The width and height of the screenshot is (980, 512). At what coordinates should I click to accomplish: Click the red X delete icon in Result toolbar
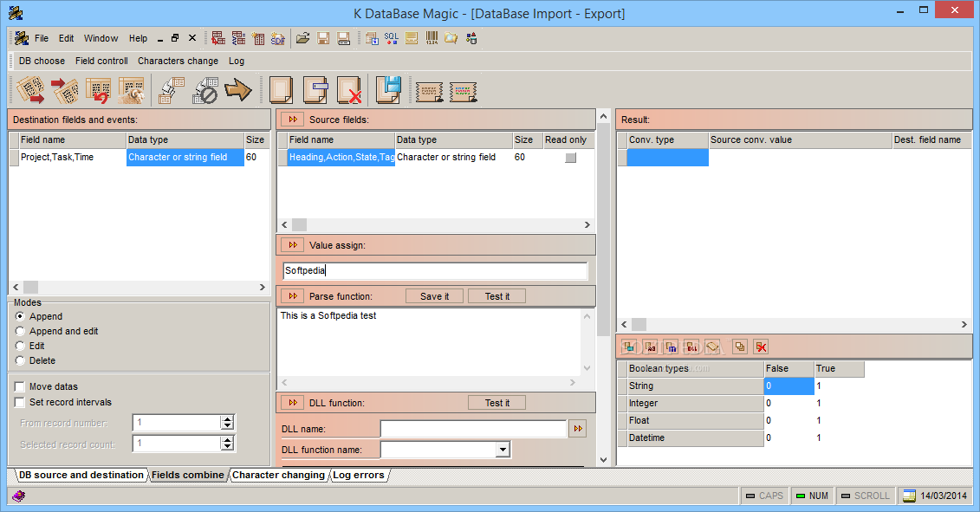761,347
